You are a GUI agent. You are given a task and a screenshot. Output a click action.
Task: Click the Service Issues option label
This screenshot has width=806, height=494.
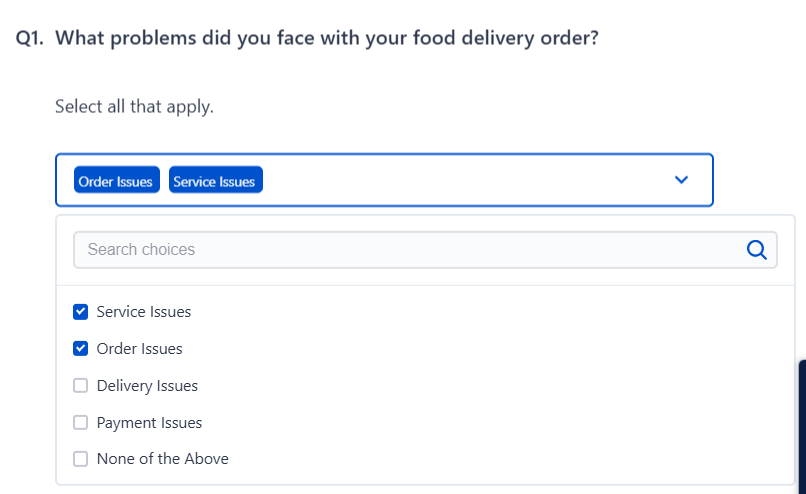pyautogui.click(x=143, y=312)
